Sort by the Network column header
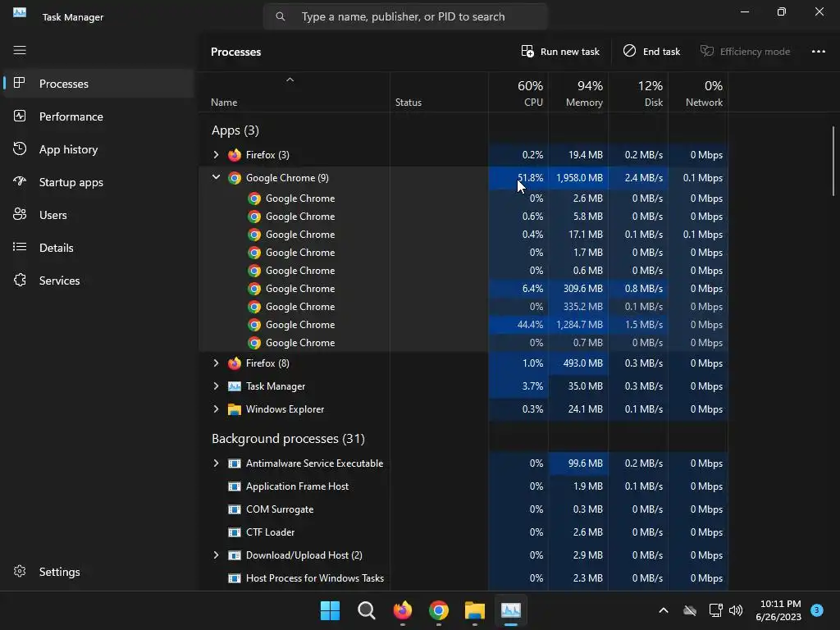Screen dimensions: 840x630 coord(698,93)
